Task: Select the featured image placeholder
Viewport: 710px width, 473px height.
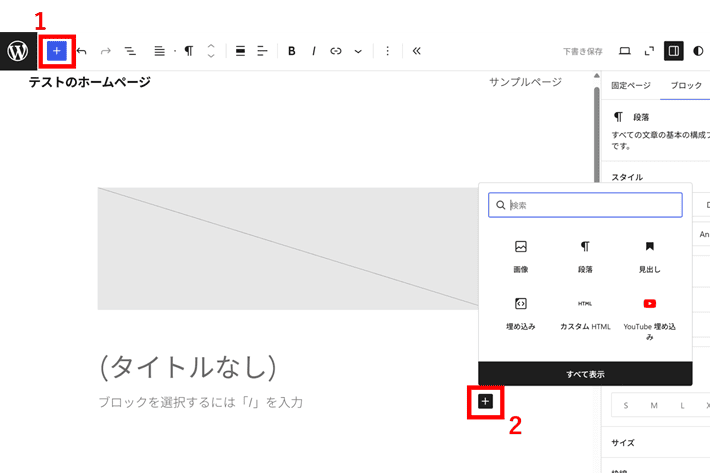Action: tap(288, 248)
